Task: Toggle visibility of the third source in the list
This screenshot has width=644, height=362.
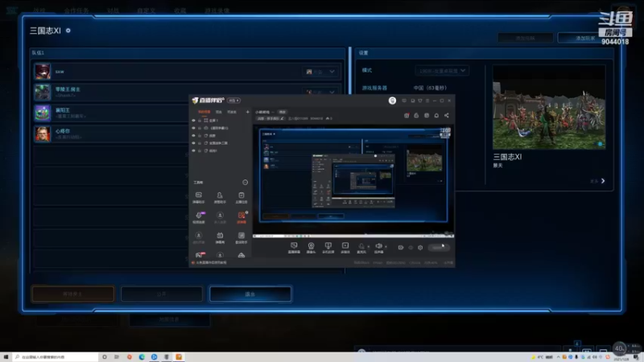Action: [x=193, y=135]
